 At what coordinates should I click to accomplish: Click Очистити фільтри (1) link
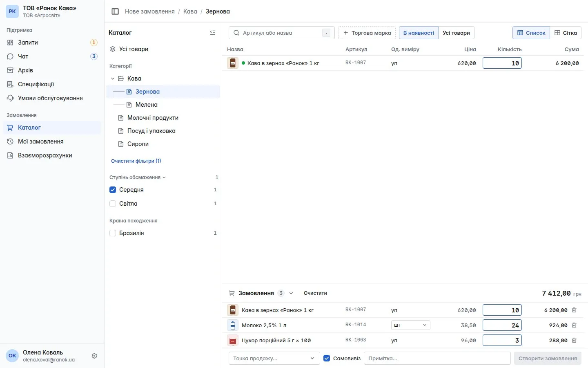[136, 161]
